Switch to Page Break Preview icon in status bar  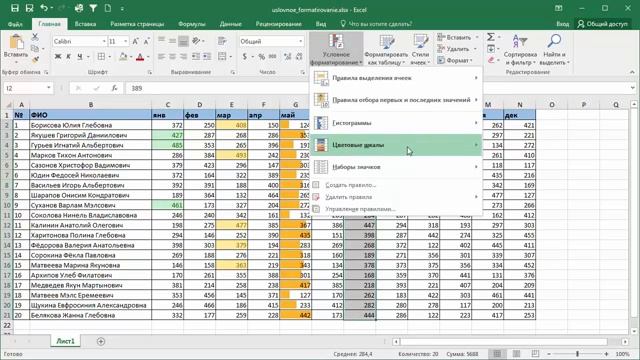point(535,354)
